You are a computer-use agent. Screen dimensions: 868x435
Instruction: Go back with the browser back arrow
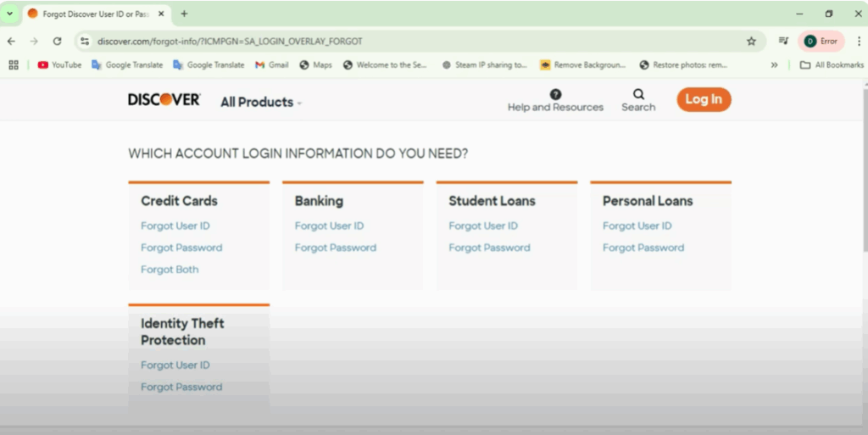click(11, 41)
